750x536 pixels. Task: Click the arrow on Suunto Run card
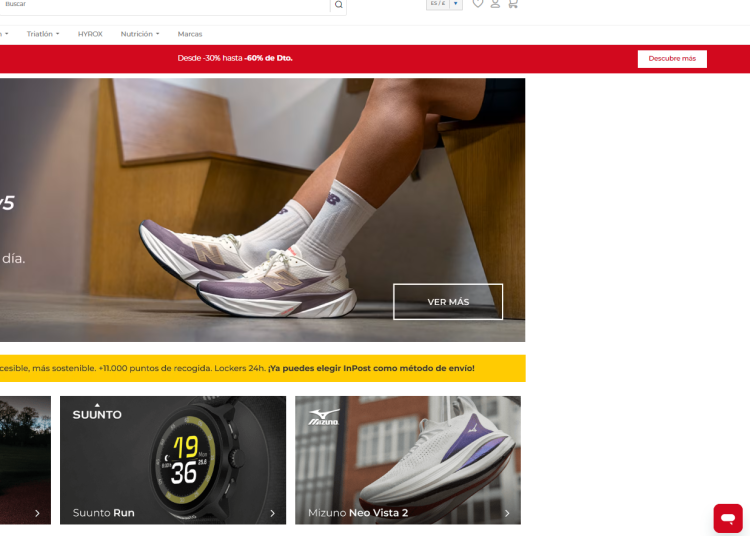[x=273, y=513]
